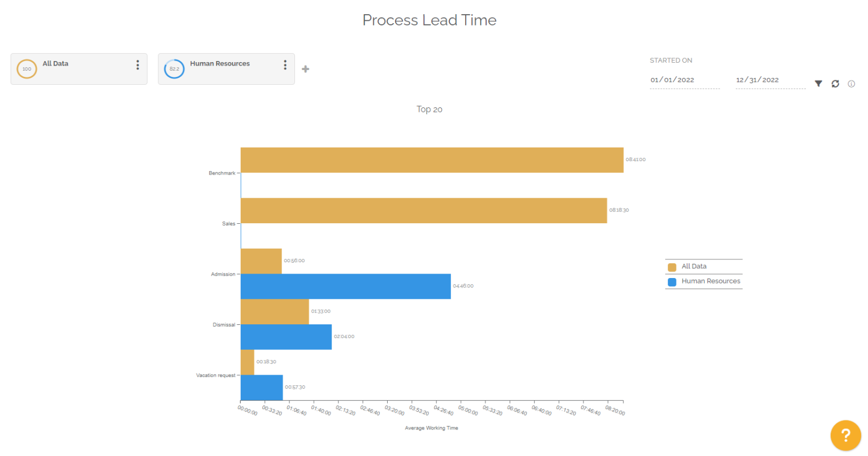Toggle the blue legend swatch for Human Resources
This screenshot has width=868, height=456.
tap(672, 281)
